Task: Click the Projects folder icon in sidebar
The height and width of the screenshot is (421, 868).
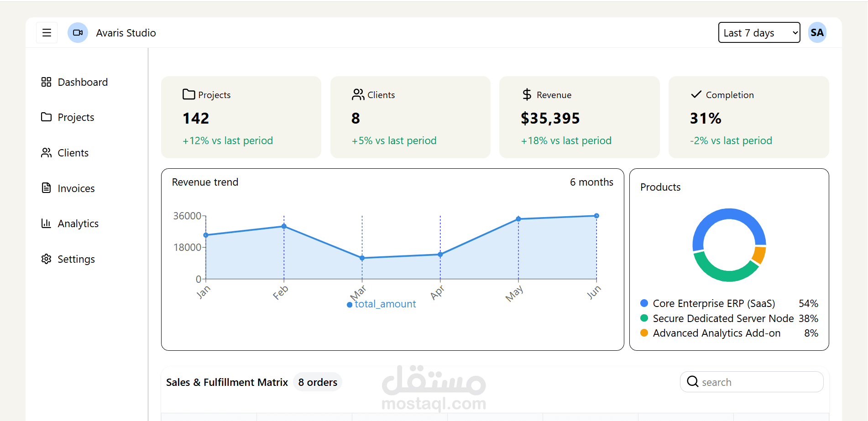Action: coord(46,117)
